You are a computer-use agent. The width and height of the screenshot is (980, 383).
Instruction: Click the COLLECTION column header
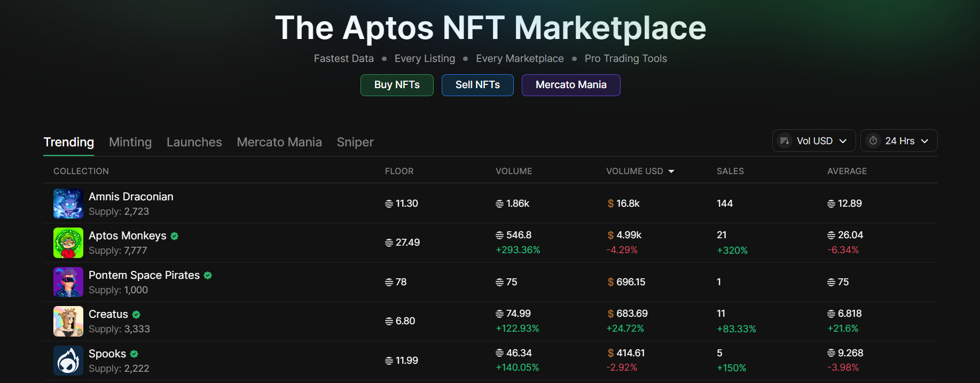pyautogui.click(x=81, y=171)
